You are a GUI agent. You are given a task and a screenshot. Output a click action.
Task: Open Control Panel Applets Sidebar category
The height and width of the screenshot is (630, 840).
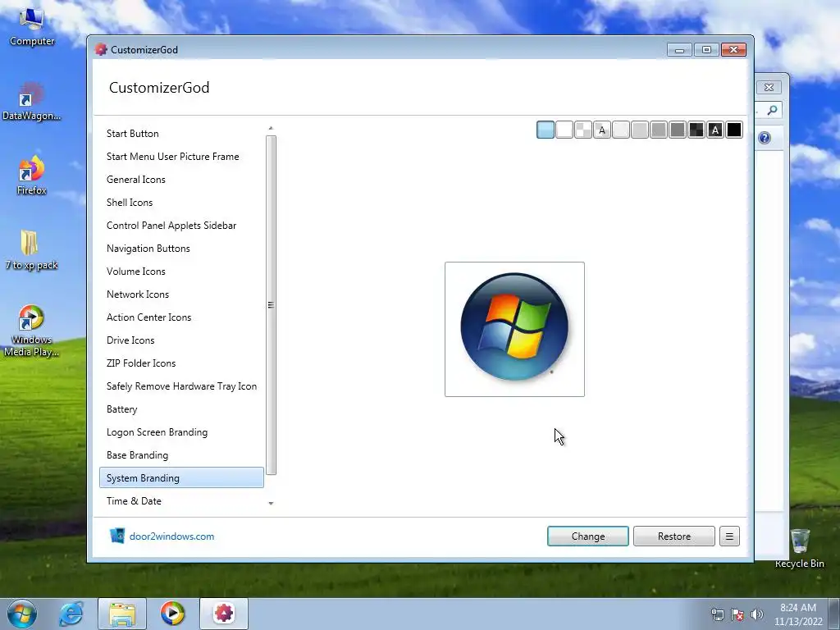point(181,226)
